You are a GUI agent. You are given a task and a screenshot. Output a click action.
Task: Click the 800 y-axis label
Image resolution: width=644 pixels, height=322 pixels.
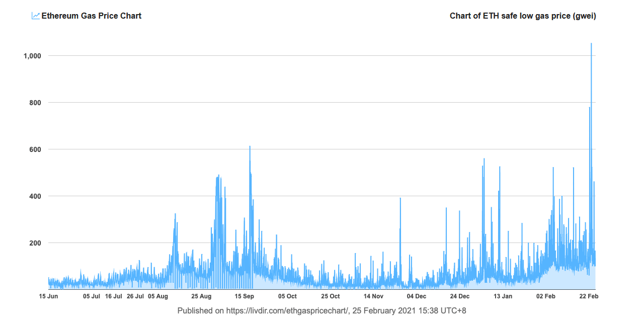click(34, 103)
